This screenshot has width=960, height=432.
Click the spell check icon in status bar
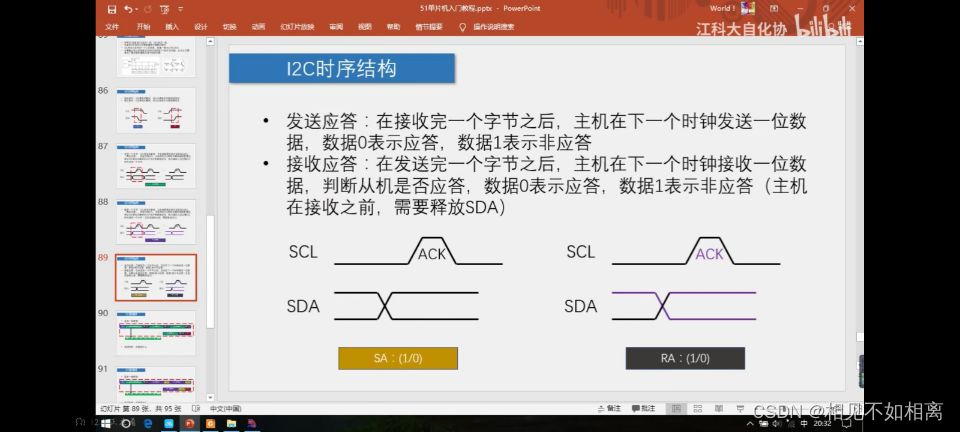tap(196, 408)
